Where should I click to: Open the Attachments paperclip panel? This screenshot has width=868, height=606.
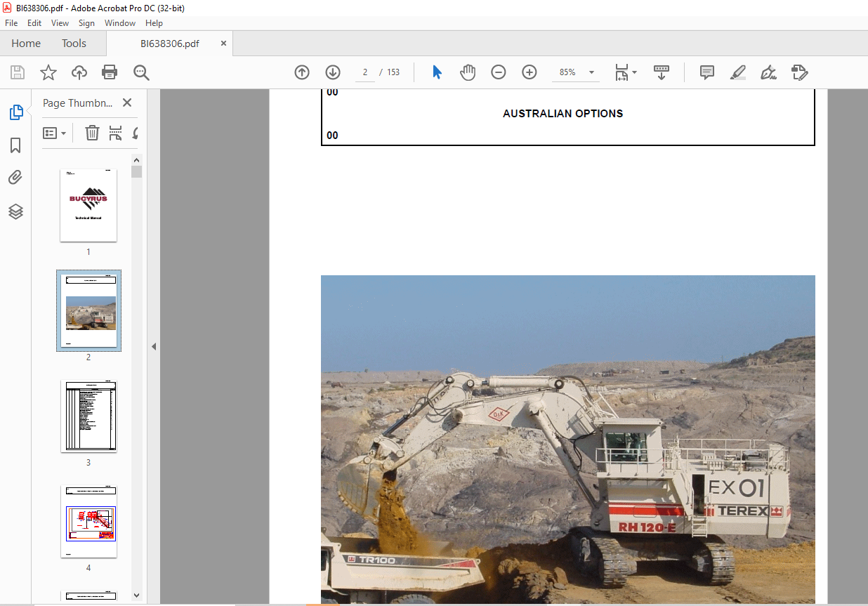point(15,178)
